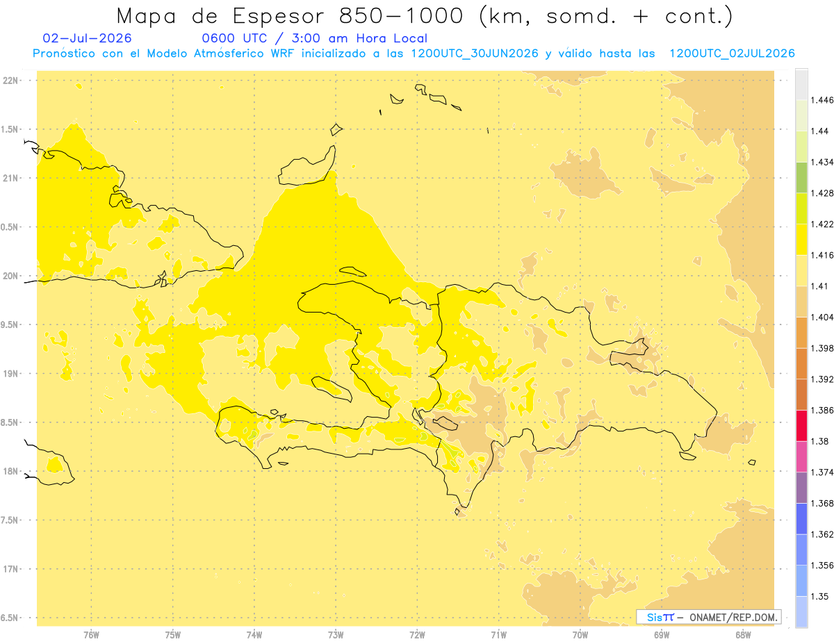This screenshot has height=644, width=834.
Task: Click the legend value '1.41'
Action: coord(821,286)
